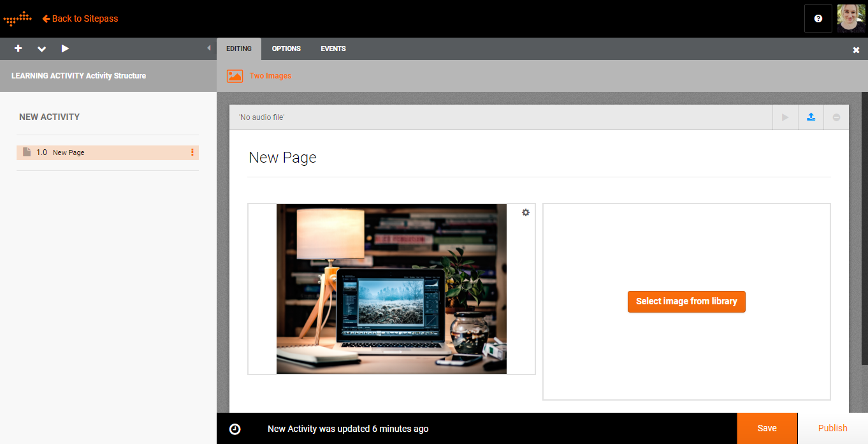The width and height of the screenshot is (868, 444).
Task: Close the editing panel with X
Action: [x=856, y=50]
